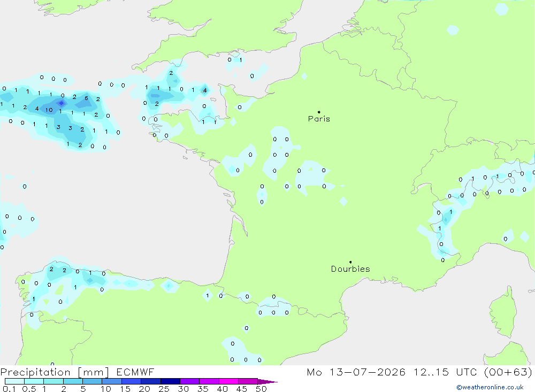Screen dimensions: 535x392
Task: Click the 0.1 legend scale value
Action: click(x=9, y=389)
